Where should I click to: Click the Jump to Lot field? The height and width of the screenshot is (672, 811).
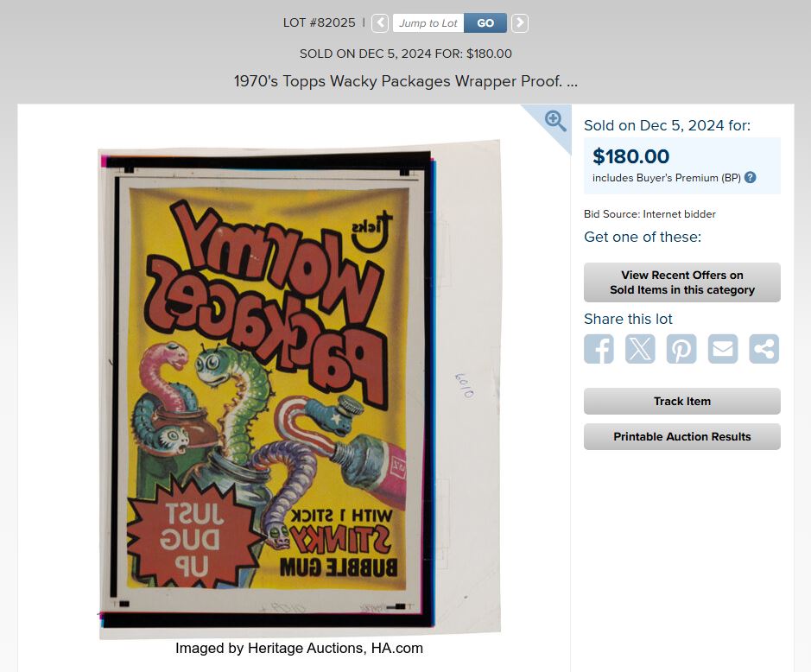[428, 23]
